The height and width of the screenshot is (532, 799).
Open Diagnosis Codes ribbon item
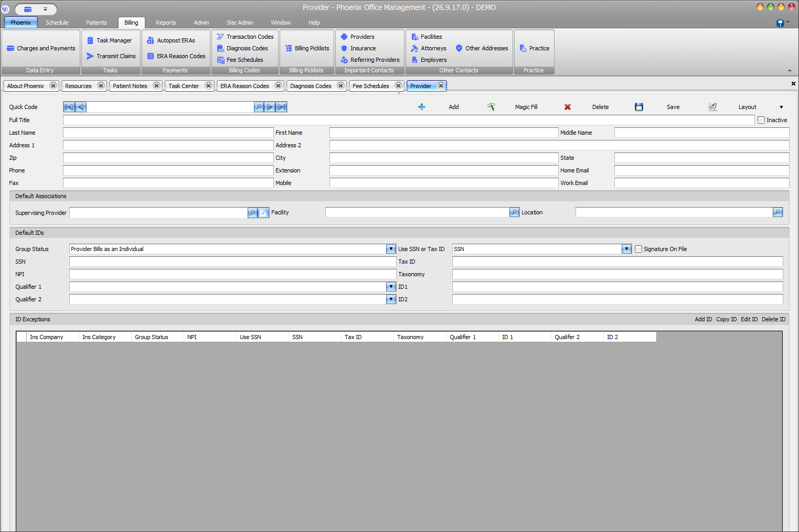[x=242, y=48]
